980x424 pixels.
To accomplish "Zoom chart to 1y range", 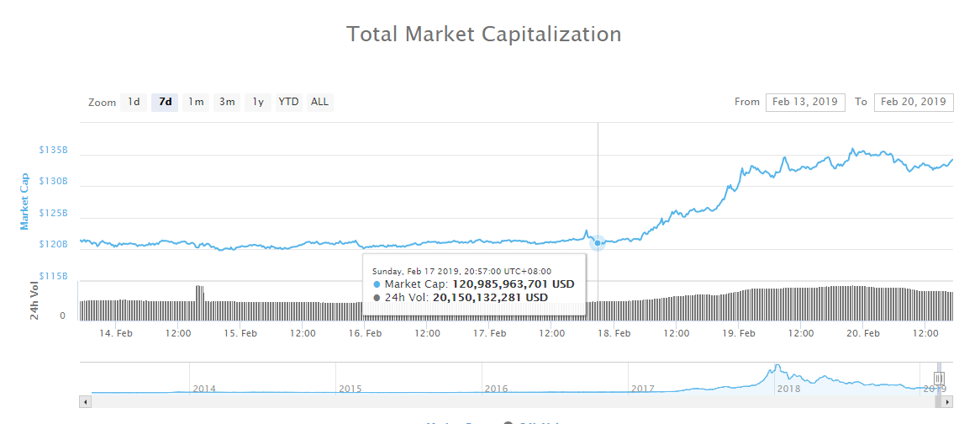I will (258, 103).
